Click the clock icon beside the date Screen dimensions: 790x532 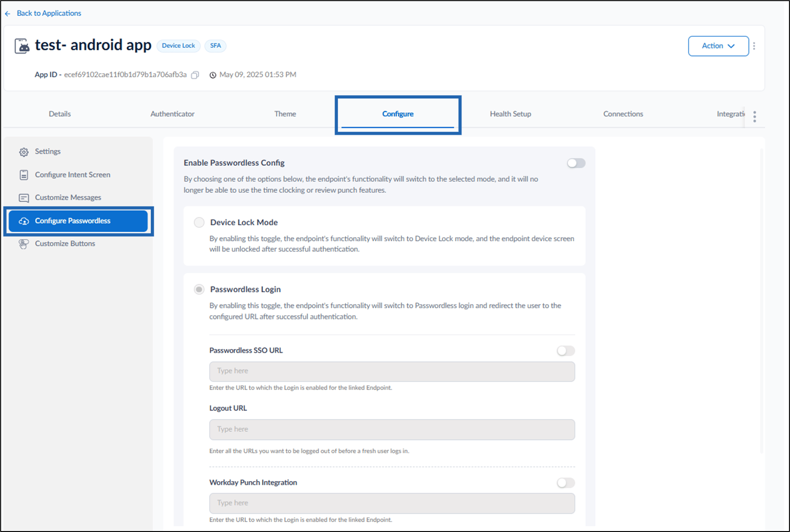(213, 75)
